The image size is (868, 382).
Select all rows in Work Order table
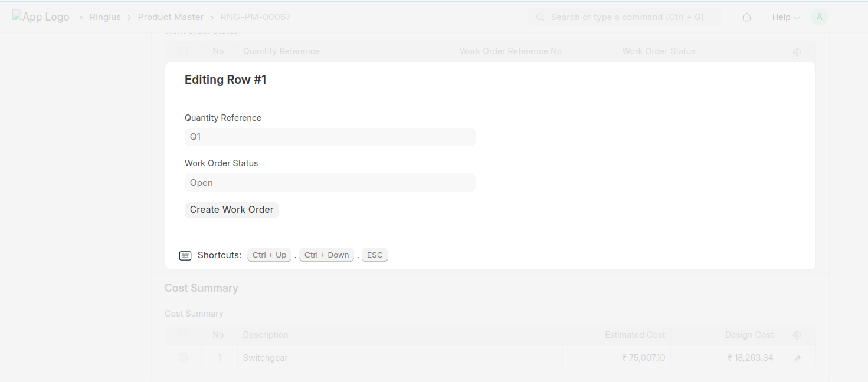183,51
